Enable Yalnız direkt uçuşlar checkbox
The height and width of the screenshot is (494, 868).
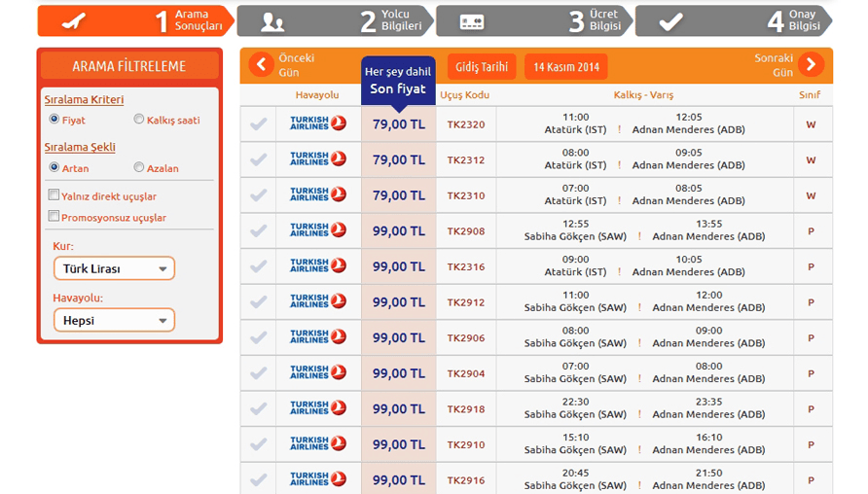(54, 195)
